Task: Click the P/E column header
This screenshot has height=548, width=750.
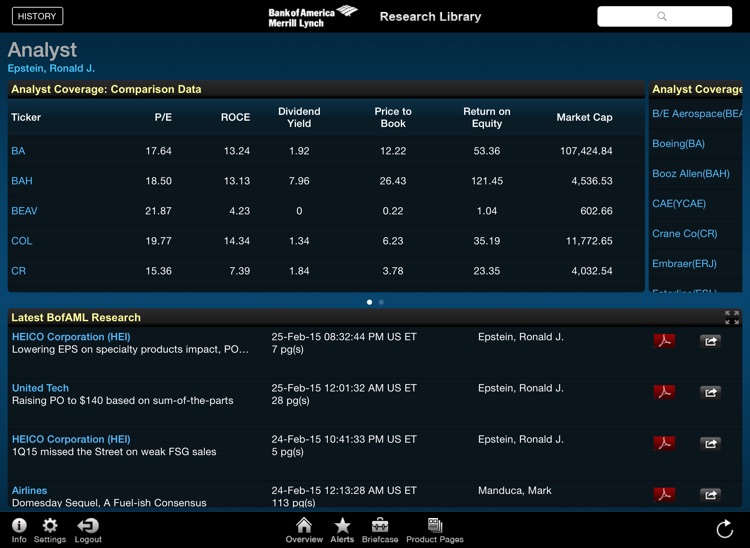Action: coord(163,118)
